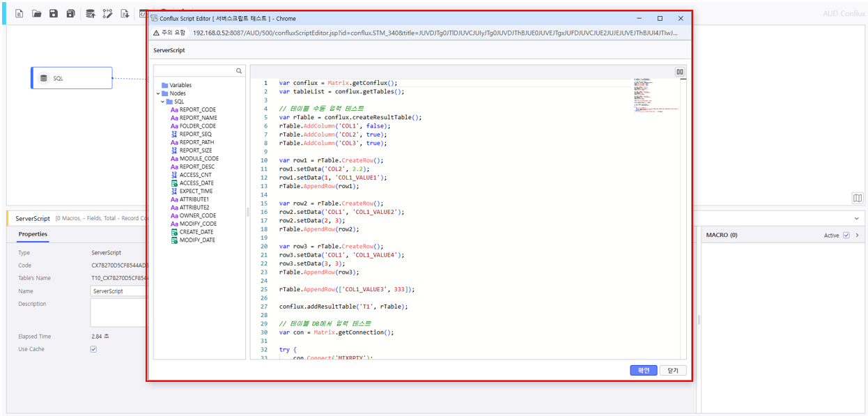Click the 확인 confirm button

pyautogui.click(x=643, y=371)
